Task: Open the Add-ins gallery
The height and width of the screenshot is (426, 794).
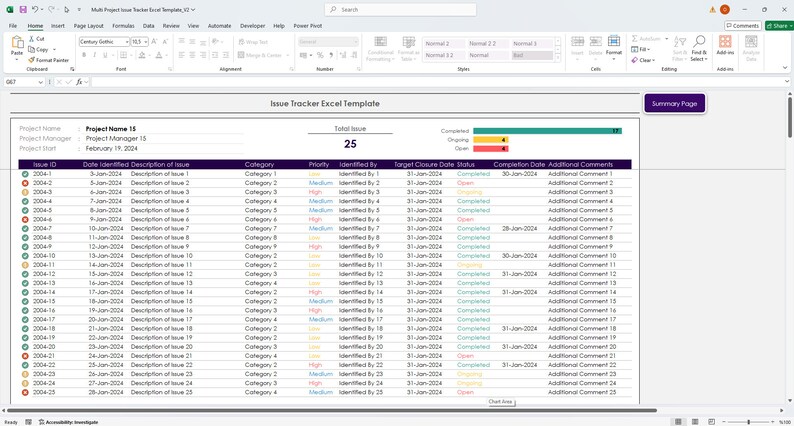Action: point(725,46)
